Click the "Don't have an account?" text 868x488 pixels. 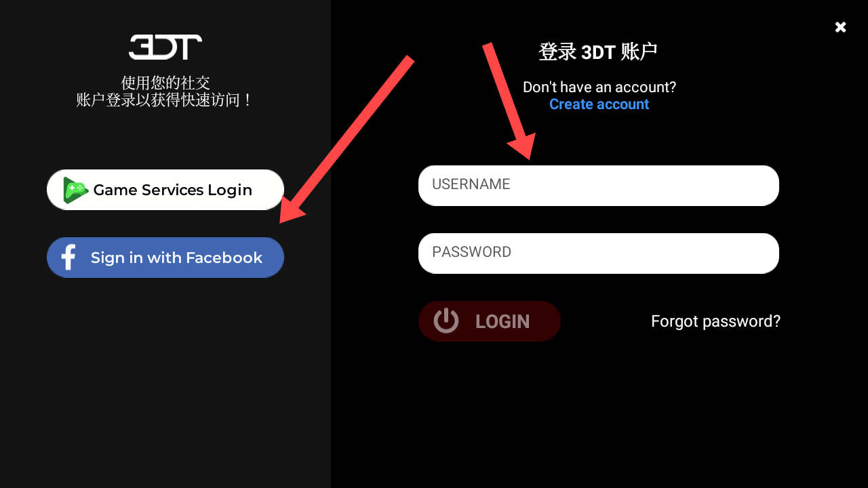(599, 87)
